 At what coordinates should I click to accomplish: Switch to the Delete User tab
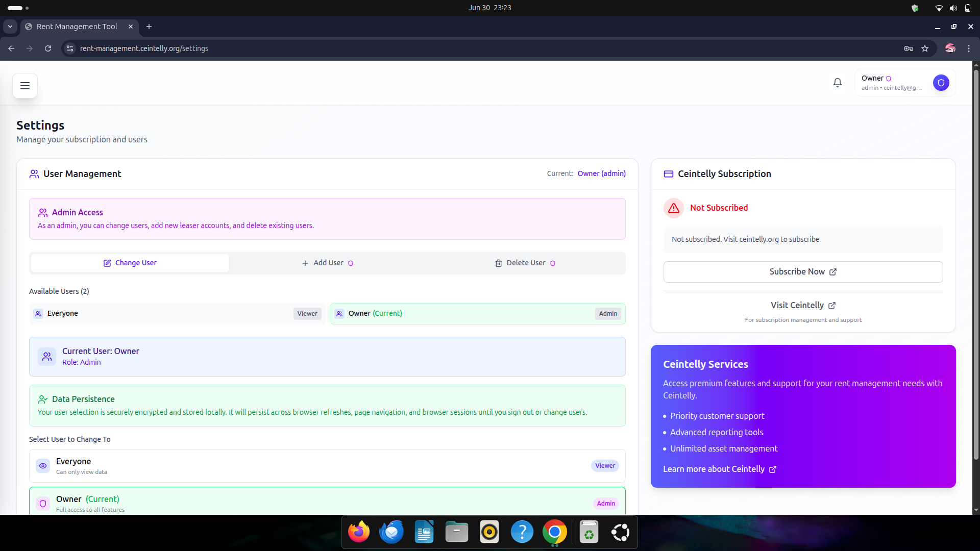click(525, 263)
